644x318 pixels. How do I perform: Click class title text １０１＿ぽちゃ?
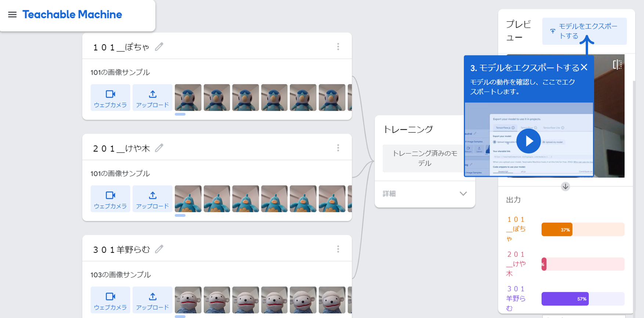(121, 47)
